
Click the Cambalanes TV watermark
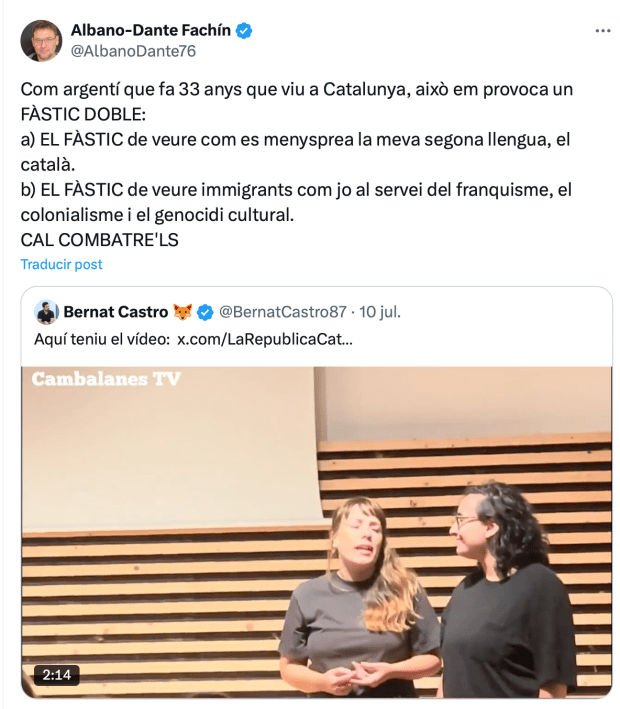click(106, 379)
